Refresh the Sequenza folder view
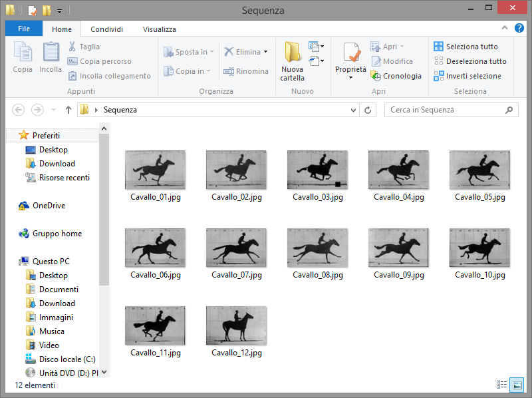532x398 pixels. [x=369, y=110]
